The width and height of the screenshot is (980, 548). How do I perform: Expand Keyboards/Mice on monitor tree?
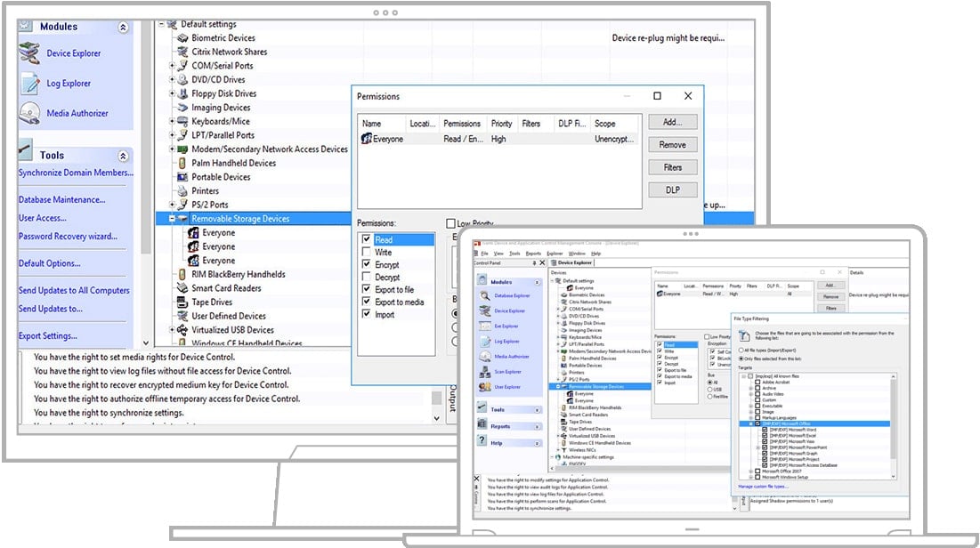[x=172, y=121]
